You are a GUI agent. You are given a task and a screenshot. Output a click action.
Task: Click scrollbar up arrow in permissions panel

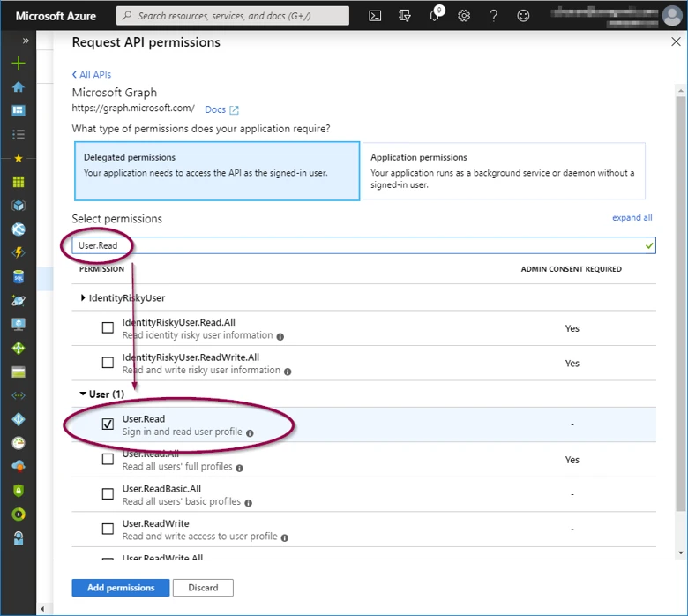pos(681,91)
